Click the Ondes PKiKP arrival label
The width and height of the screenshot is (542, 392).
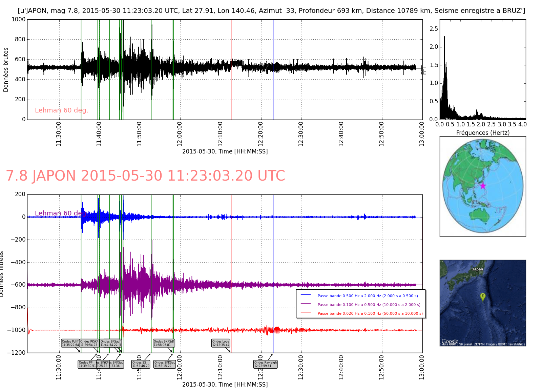pos(89,343)
